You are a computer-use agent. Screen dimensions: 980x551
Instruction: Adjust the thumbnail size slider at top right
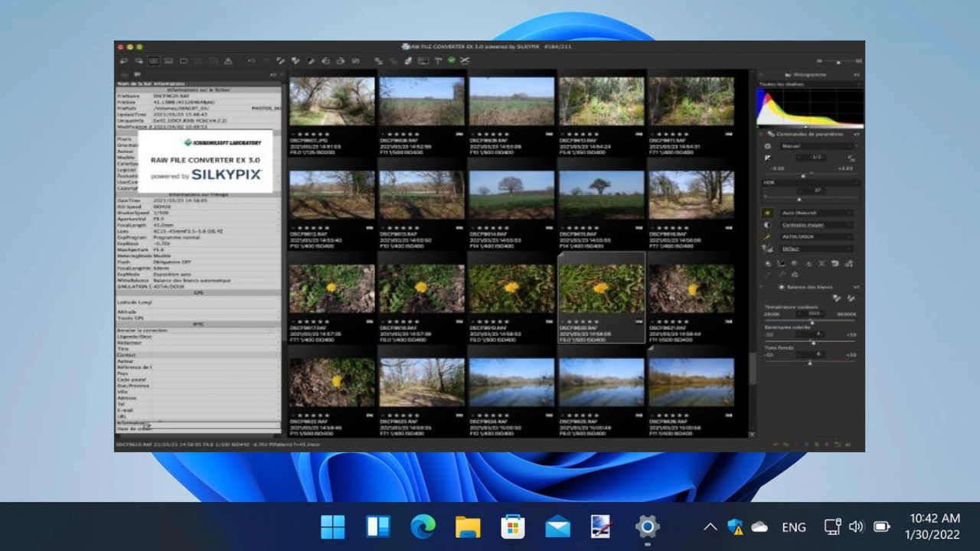[x=838, y=60]
